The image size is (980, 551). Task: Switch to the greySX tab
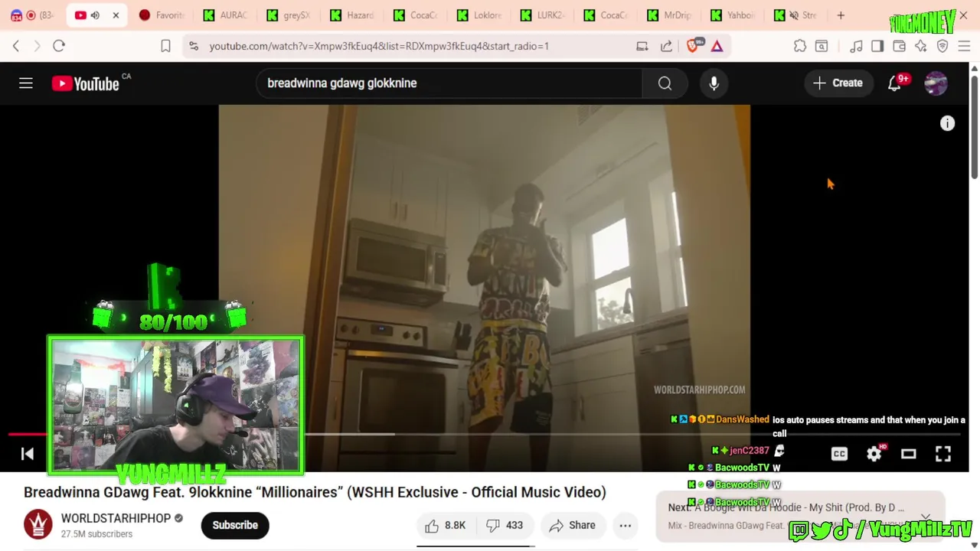[289, 15]
